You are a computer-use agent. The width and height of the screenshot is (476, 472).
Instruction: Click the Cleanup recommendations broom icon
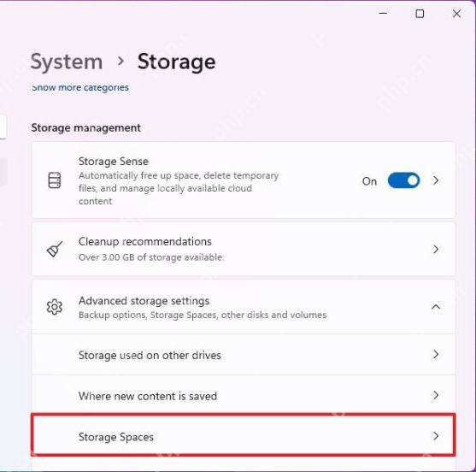(x=55, y=250)
